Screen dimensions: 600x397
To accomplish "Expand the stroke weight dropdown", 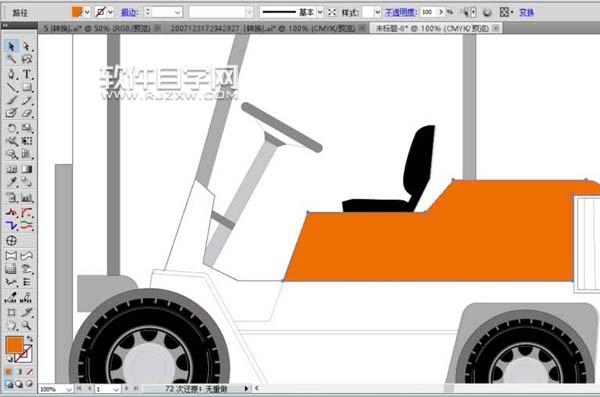I will (x=178, y=12).
